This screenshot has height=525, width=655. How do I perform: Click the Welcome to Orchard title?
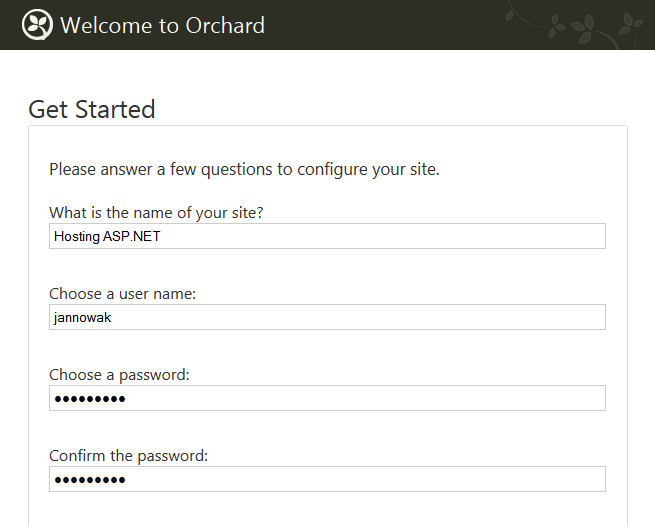(162, 25)
